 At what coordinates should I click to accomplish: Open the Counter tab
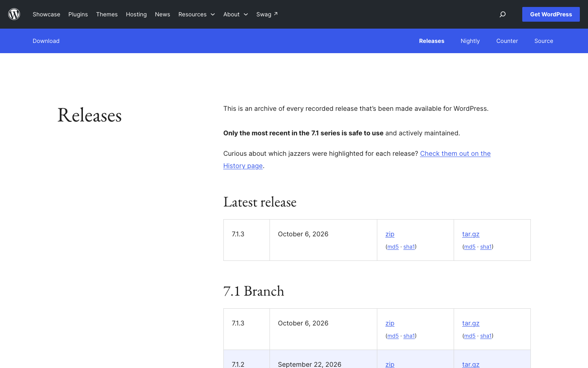pos(507,41)
